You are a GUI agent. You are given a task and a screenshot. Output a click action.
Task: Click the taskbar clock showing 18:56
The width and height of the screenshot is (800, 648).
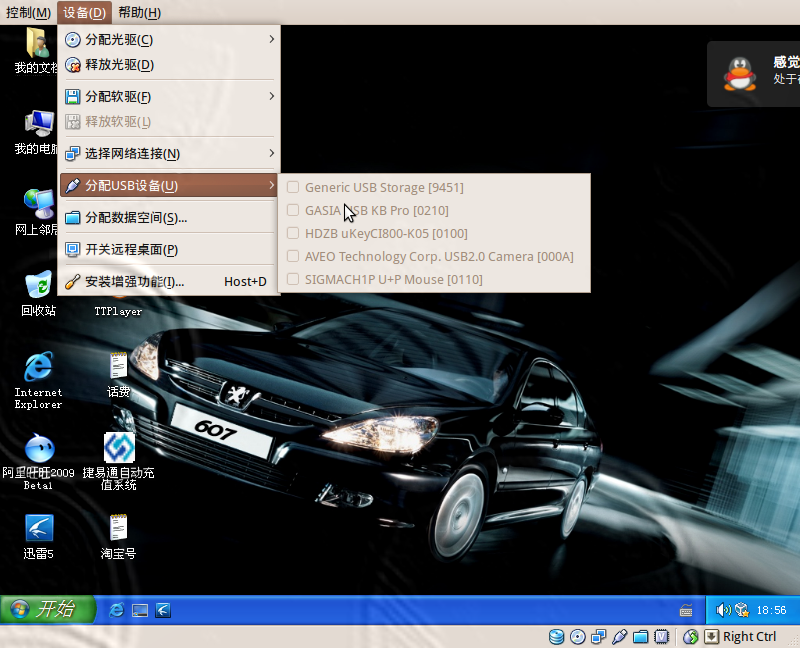point(771,610)
